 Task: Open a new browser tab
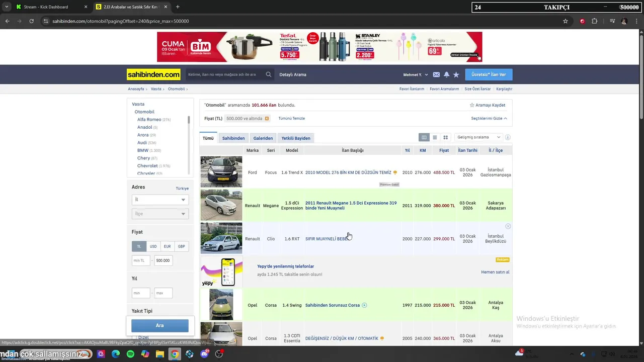click(x=178, y=7)
